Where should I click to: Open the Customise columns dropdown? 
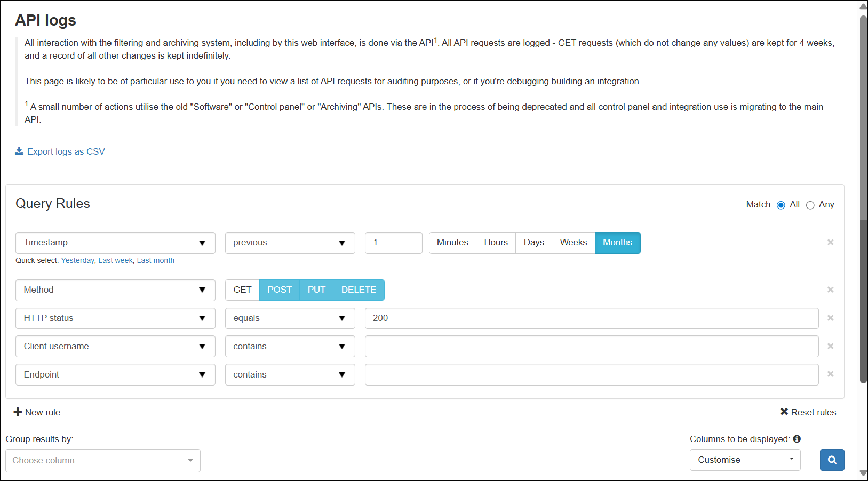(745, 460)
